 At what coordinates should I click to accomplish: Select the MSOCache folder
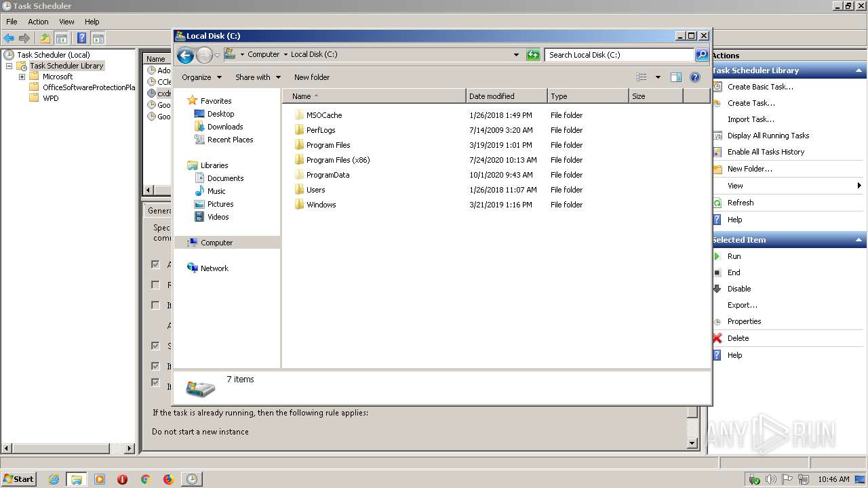point(324,115)
